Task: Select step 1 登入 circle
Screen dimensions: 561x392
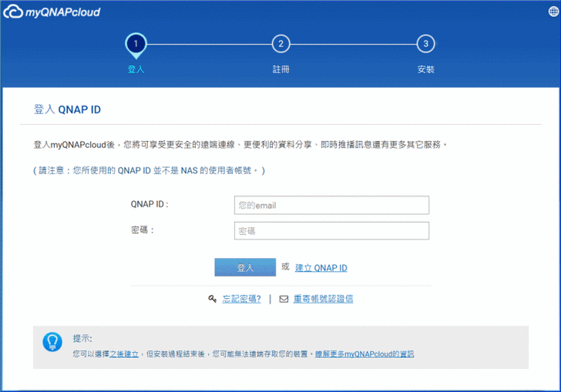Action: tap(136, 44)
